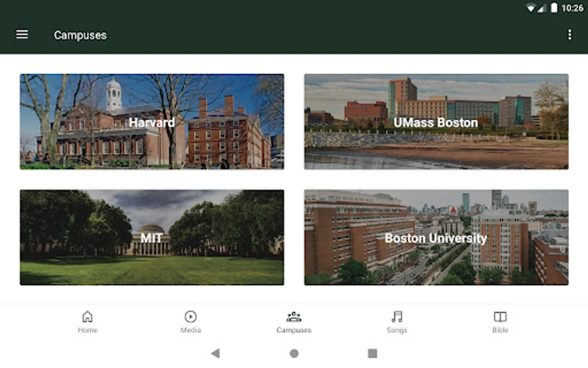The width and height of the screenshot is (588, 368).
Task: Open the Bible tab
Action: pyautogui.click(x=500, y=322)
